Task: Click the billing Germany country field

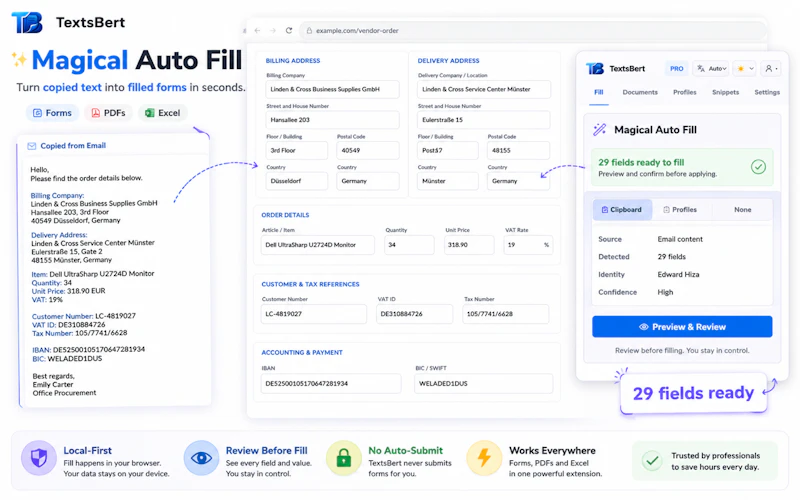Action: (368, 181)
